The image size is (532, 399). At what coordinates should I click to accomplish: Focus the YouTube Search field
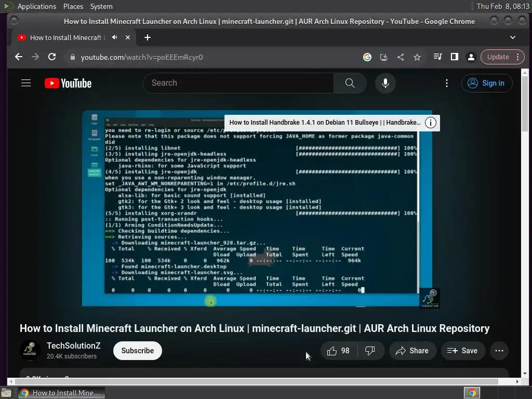click(238, 83)
